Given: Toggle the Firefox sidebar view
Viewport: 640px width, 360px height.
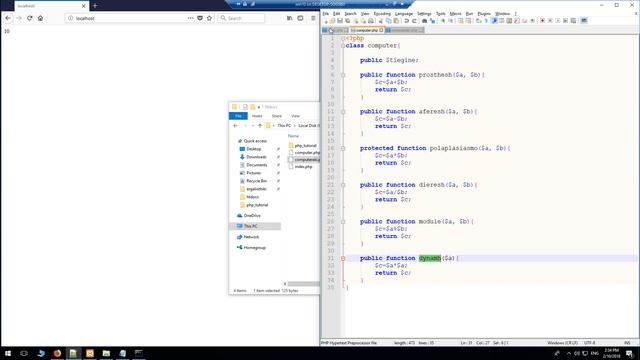Looking at the screenshot, I should (300, 18).
